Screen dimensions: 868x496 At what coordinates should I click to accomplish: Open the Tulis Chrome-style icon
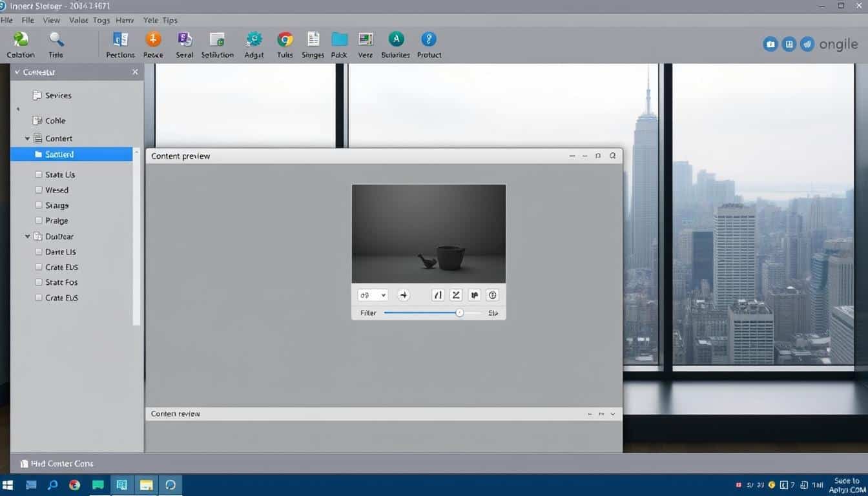tap(285, 40)
